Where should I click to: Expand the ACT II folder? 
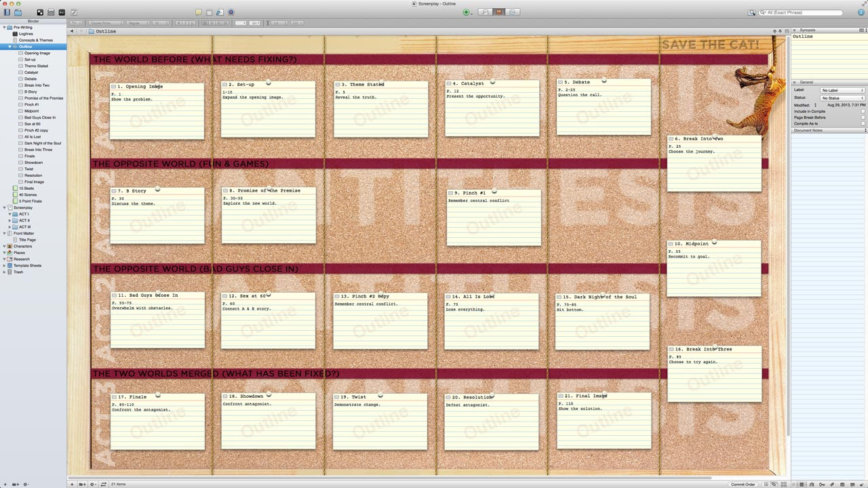pos(10,221)
